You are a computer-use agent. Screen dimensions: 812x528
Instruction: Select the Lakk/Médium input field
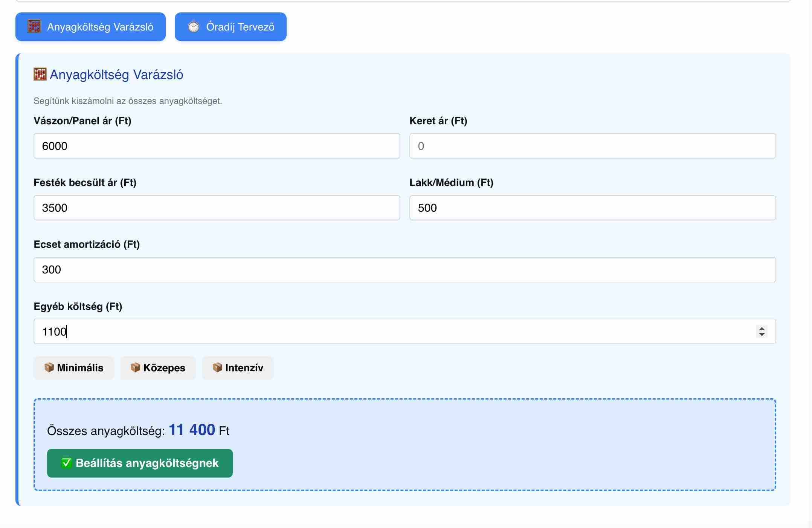[592, 208]
